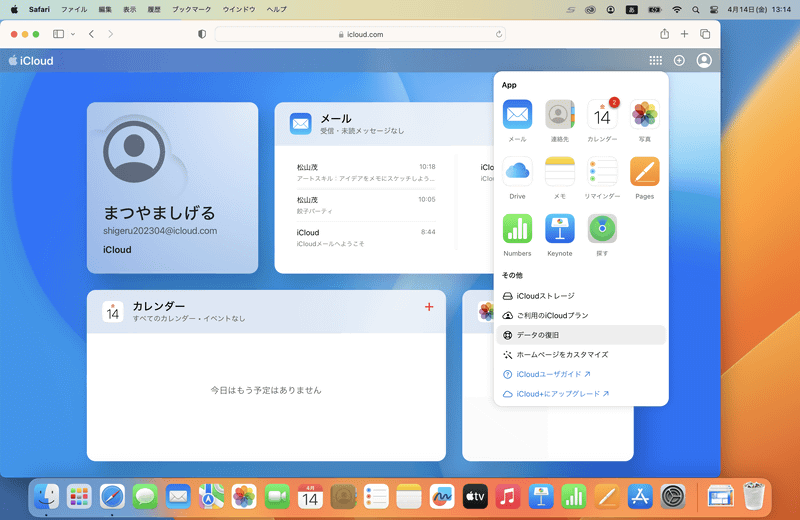
Task: Open the iCloud+にアップグレード link
Action: 556,394
